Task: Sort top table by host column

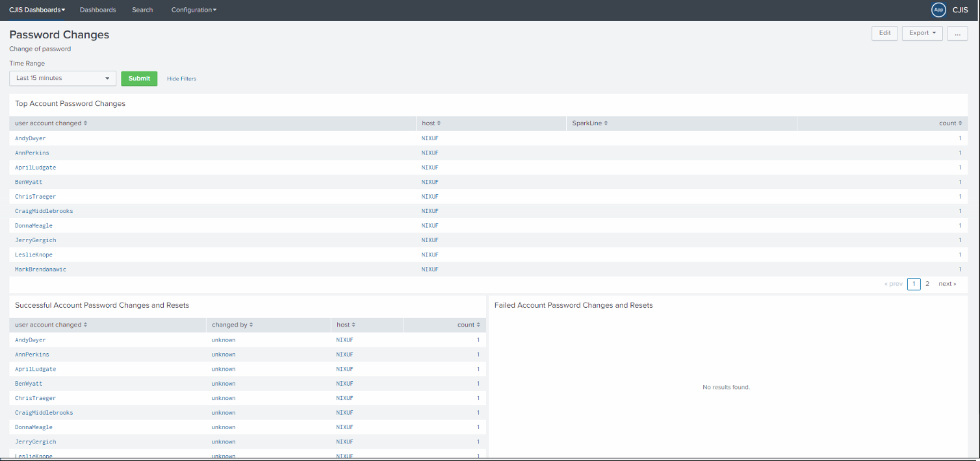Action: pos(431,123)
